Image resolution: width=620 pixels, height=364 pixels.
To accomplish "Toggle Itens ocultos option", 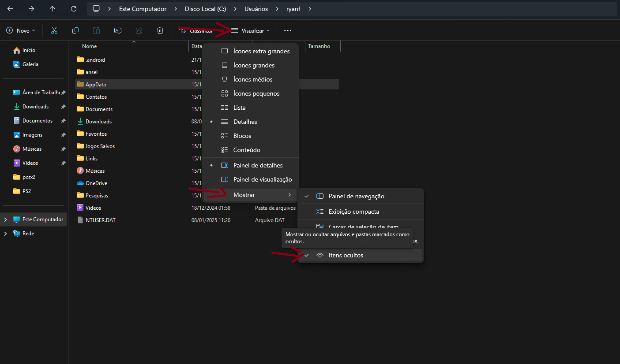I will pyautogui.click(x=346, y=256).
